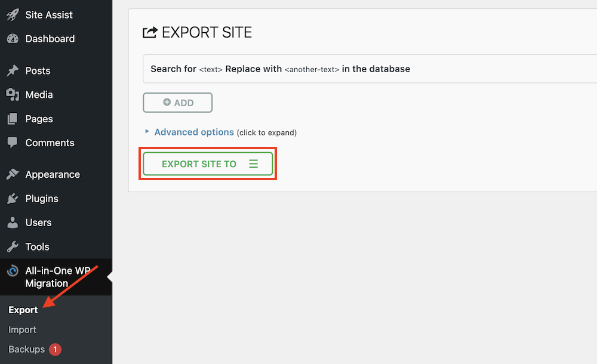Click the Users person icon

coord(13,223)
